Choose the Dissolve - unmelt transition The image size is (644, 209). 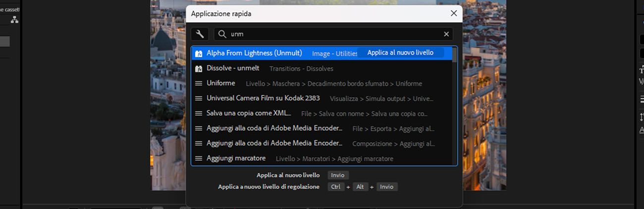tap(322, 69)
